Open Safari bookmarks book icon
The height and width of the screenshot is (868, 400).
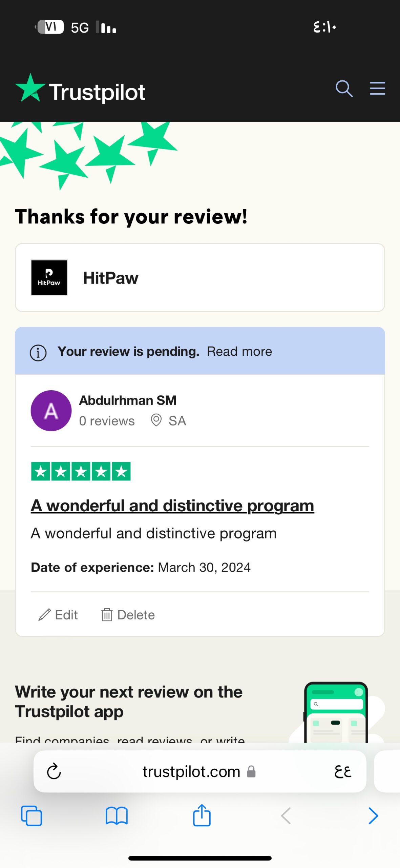click(x=117, y=815)
